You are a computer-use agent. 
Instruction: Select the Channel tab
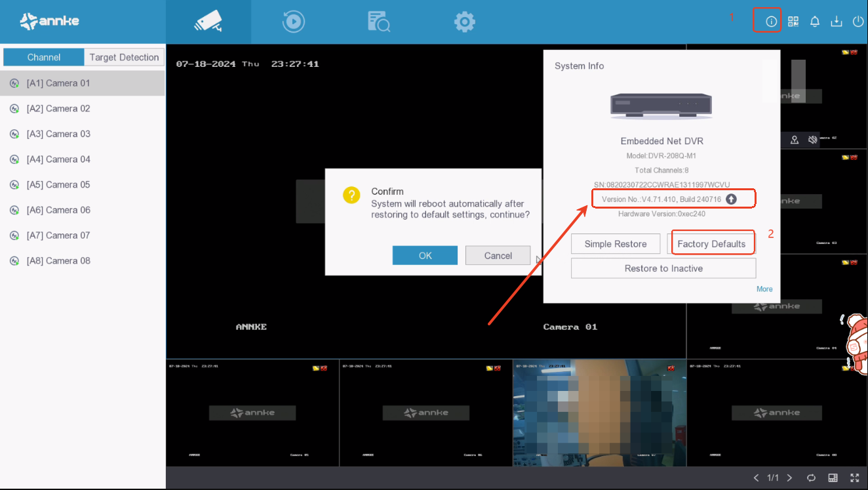(44, 57)
